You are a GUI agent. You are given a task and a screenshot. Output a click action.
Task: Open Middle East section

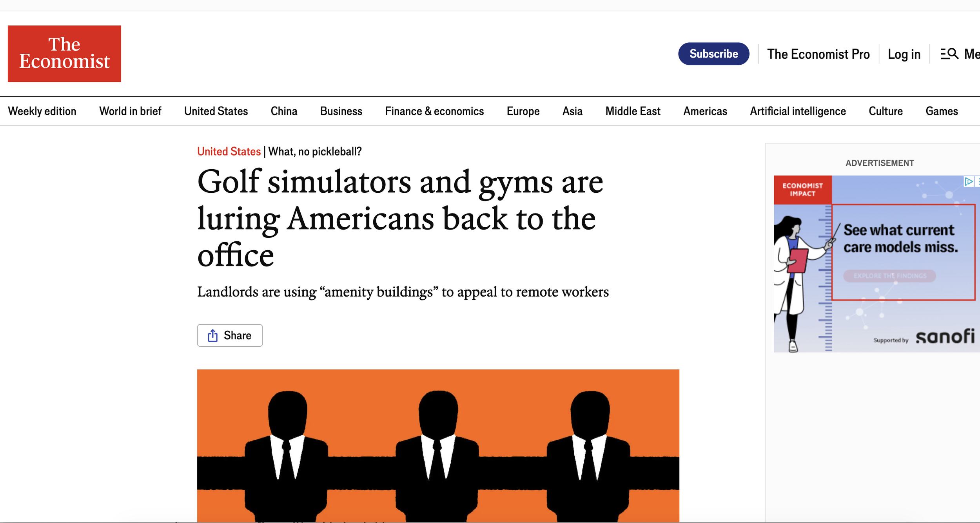click(x=633, y=111)
